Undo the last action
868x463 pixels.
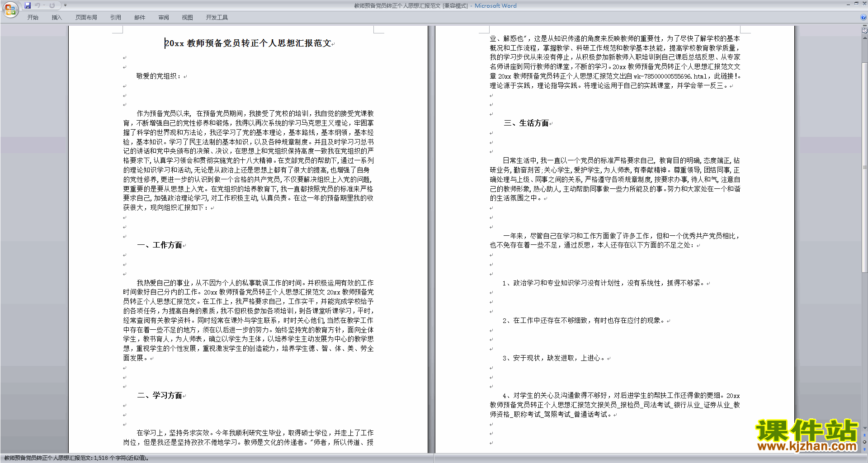[x=38, y=5]
